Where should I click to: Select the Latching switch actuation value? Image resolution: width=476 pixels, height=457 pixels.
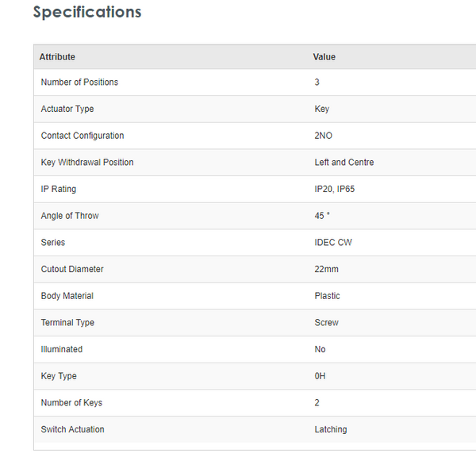click(x=331, y=429)
